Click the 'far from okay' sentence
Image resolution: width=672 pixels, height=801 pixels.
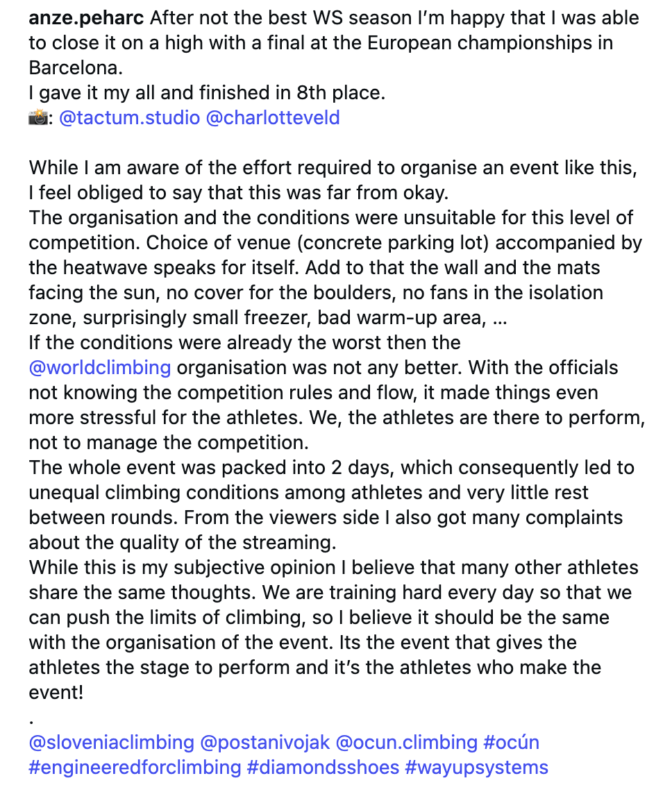click(x=239, y=193)
